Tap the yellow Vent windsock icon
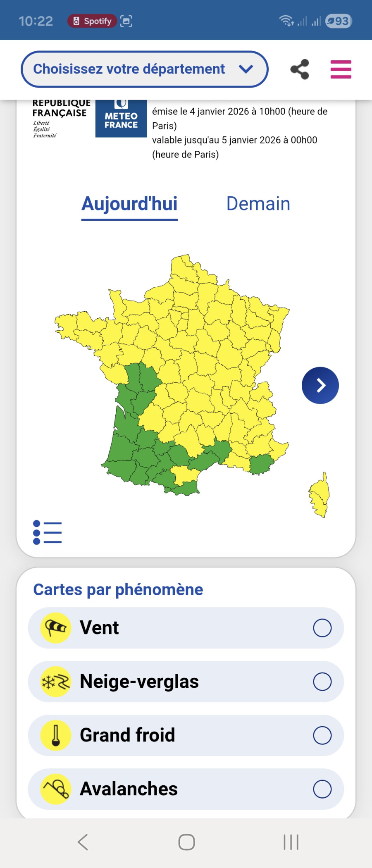The height and width of the screenshot is (868, 372). coord(56,628)
